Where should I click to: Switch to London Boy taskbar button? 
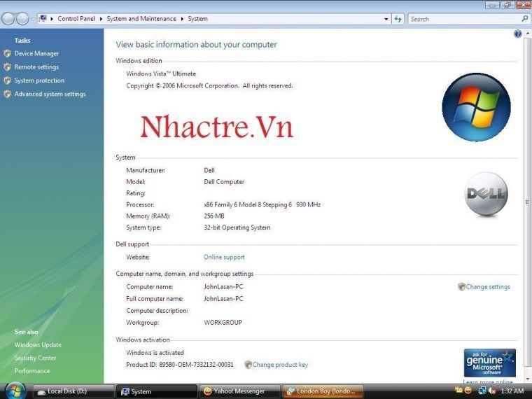point(323,391)
